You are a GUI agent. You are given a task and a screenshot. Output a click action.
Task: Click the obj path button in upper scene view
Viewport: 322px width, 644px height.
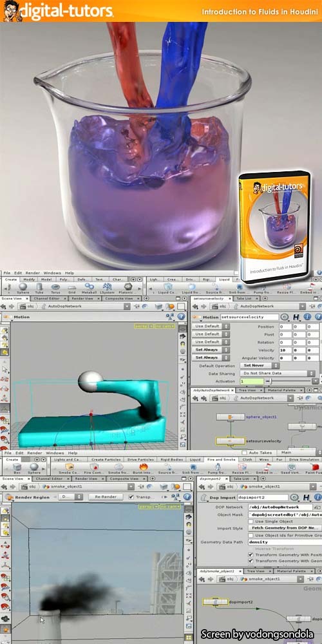28,307
